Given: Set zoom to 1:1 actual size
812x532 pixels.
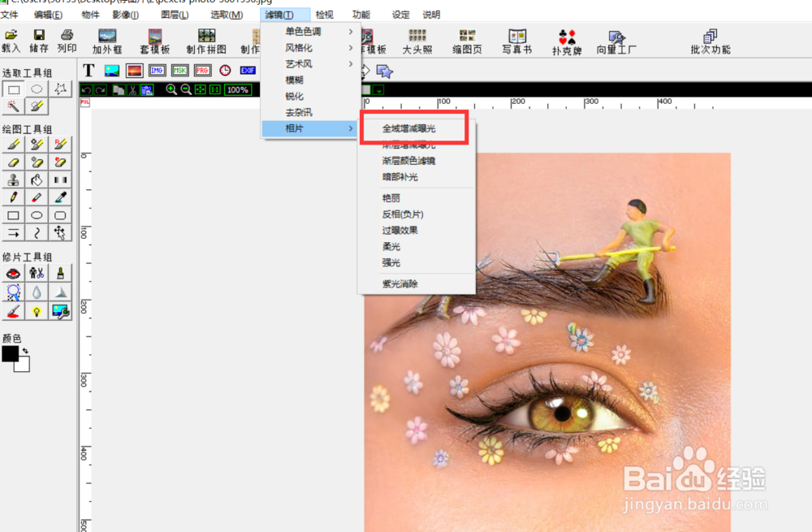Looking at the screenshot, I should [x=214, y=89].
